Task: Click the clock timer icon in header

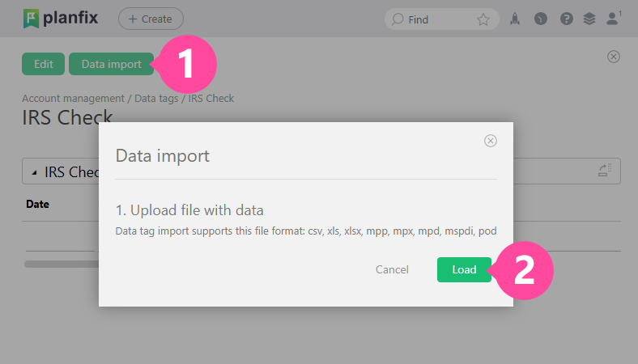Action: click(x=541, y=19)
